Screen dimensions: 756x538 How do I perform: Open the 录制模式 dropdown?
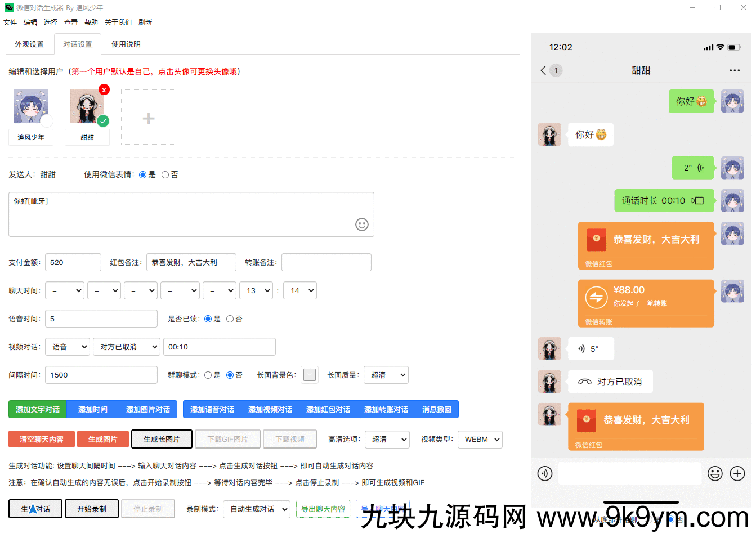256,509
